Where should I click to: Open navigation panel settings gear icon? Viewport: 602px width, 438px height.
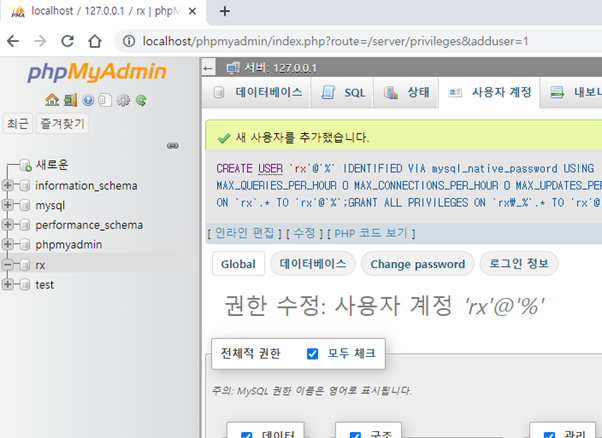pyautogui.click(x=123, y=101)
